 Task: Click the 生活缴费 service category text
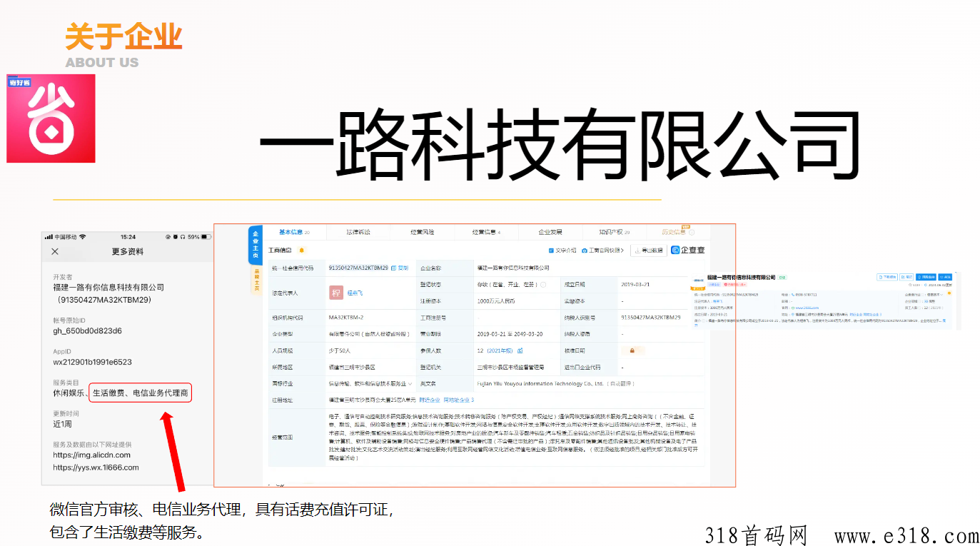(x=108, y=393)
